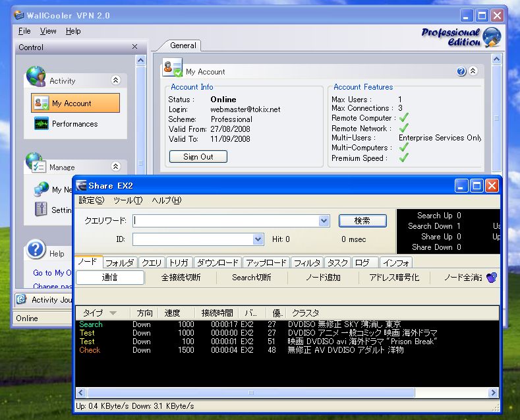Click the My Account help icon
Screen dimensions: 520x420
(461, 71)
